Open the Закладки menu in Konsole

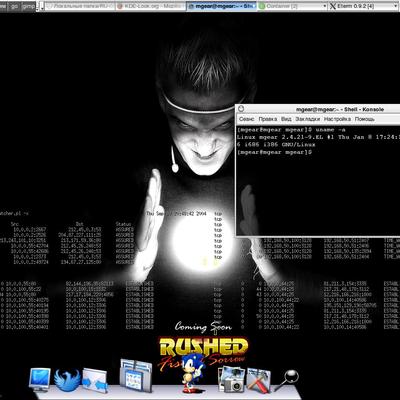tap(308, 119)
